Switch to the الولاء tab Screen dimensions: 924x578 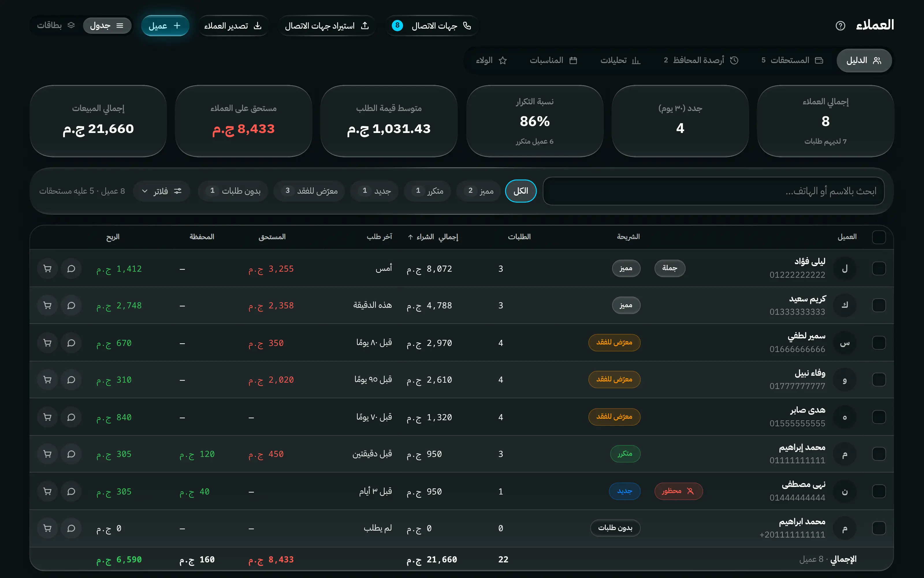click(x=491, y=60)
